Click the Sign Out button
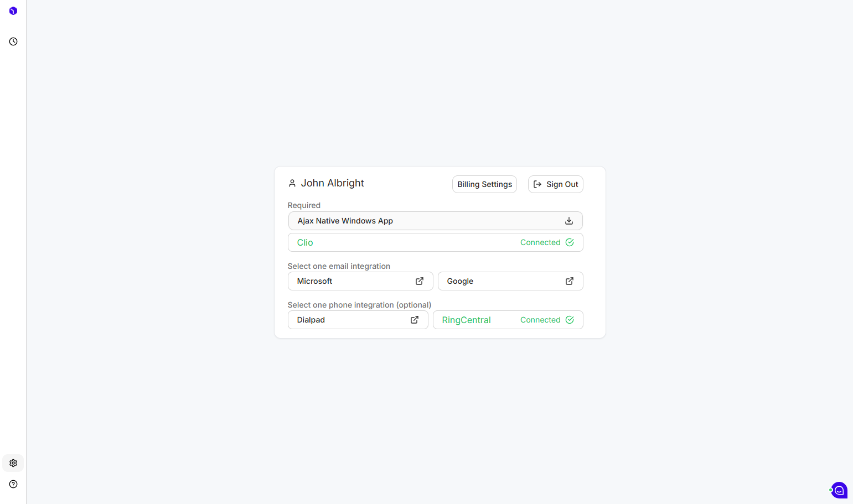Image resolution: width=853 pixels, height=504 pixels. coord(556,184)
